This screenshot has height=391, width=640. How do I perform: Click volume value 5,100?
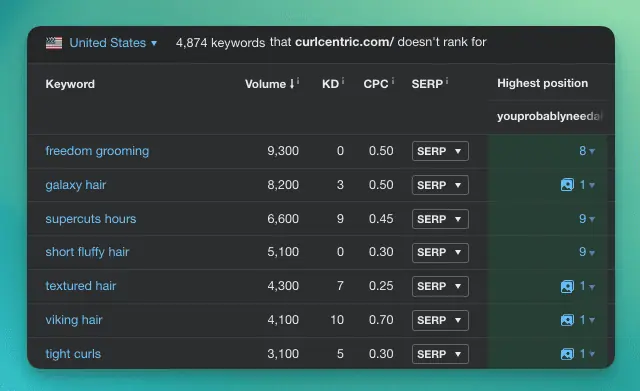pos(283,252)
